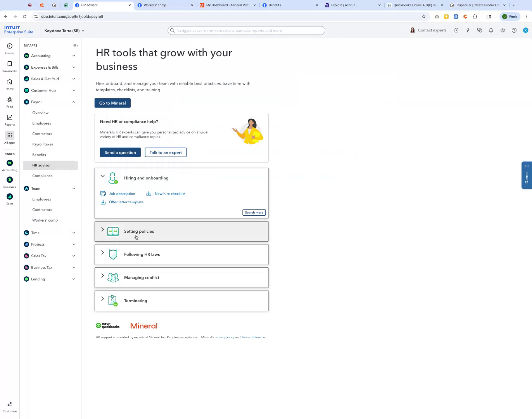
Task: Open Reports in the left rail
Action: (10, 118)
